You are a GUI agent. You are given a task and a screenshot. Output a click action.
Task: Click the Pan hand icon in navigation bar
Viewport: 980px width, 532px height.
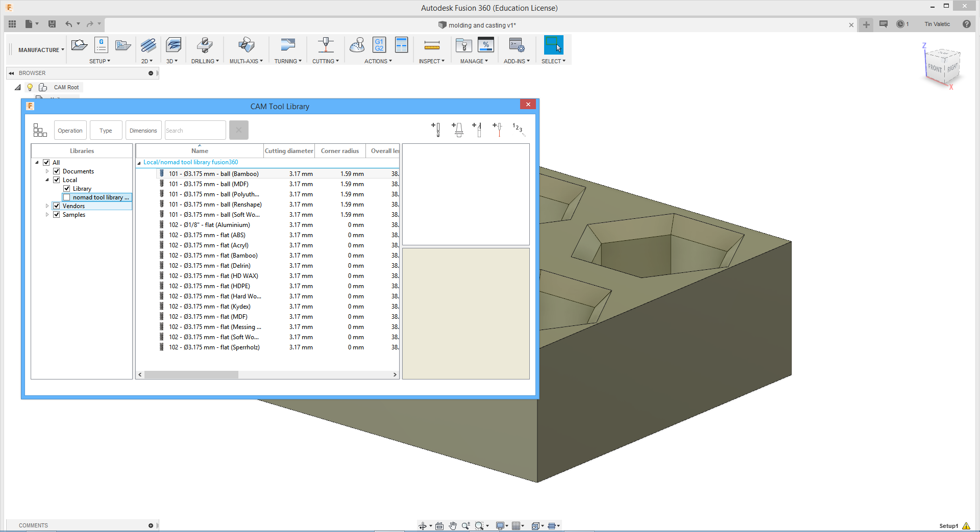[x=453, y=526]
